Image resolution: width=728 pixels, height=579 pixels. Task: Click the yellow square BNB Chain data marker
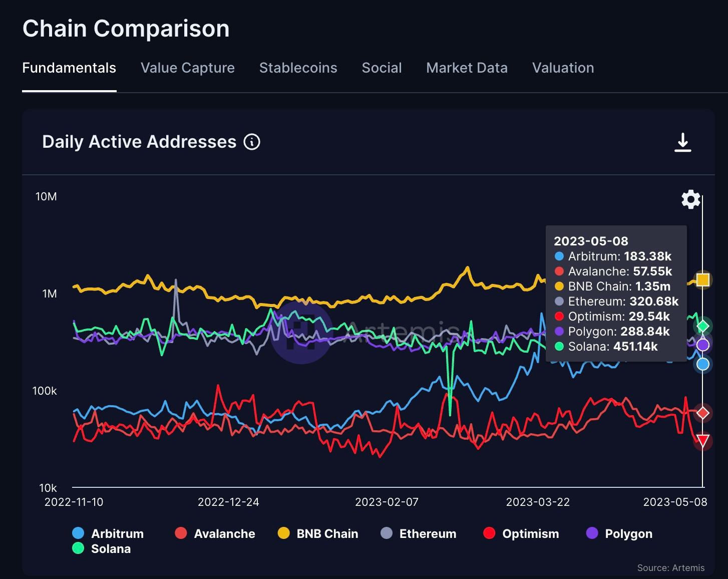(703, 279)
